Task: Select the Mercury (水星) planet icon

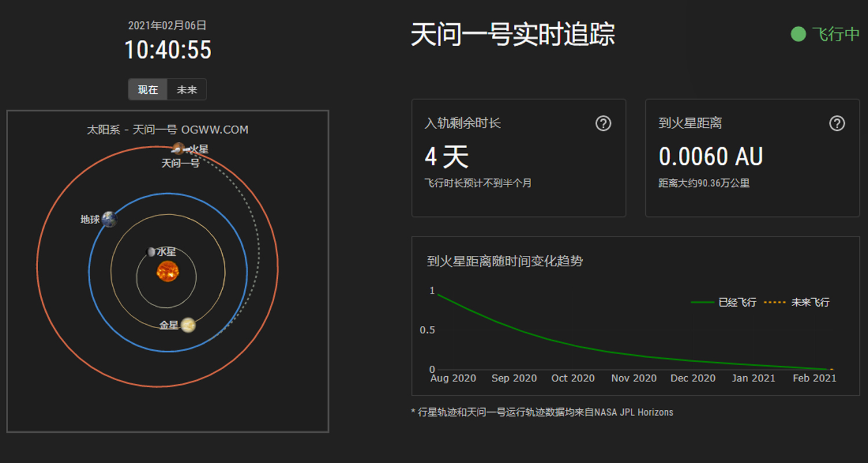Action: pos(152,252)
